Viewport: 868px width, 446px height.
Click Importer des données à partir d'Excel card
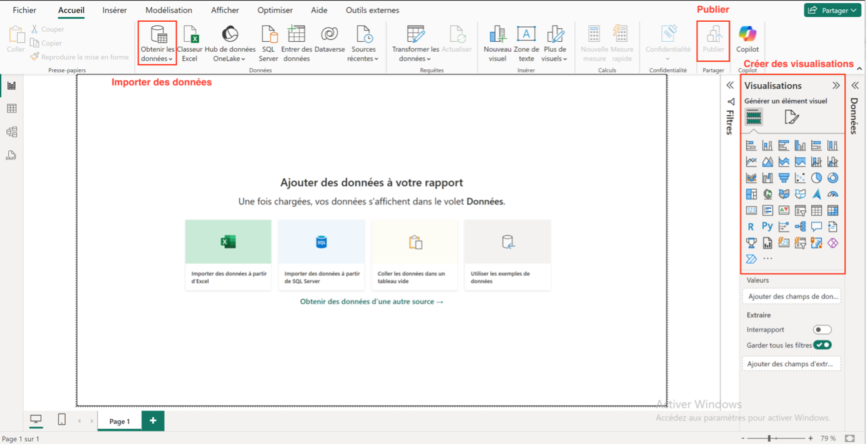click(x=228, y=255)
